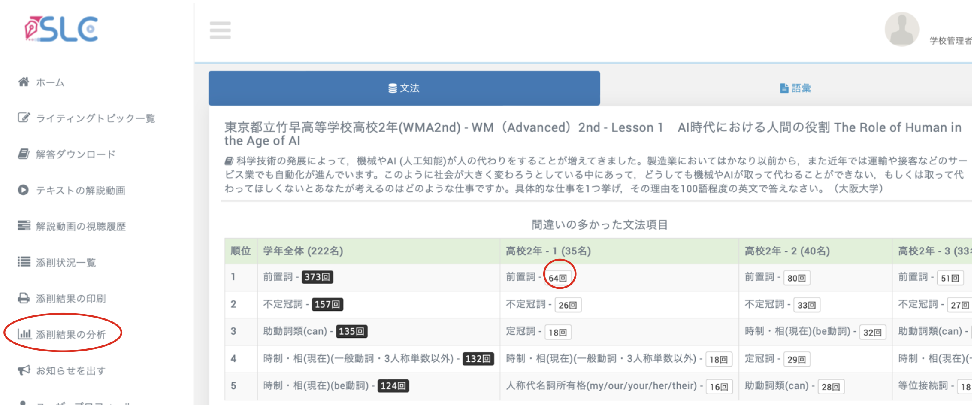Click the home icon in sidebar
Screen dimensions: 980x412
click(24, 82)
